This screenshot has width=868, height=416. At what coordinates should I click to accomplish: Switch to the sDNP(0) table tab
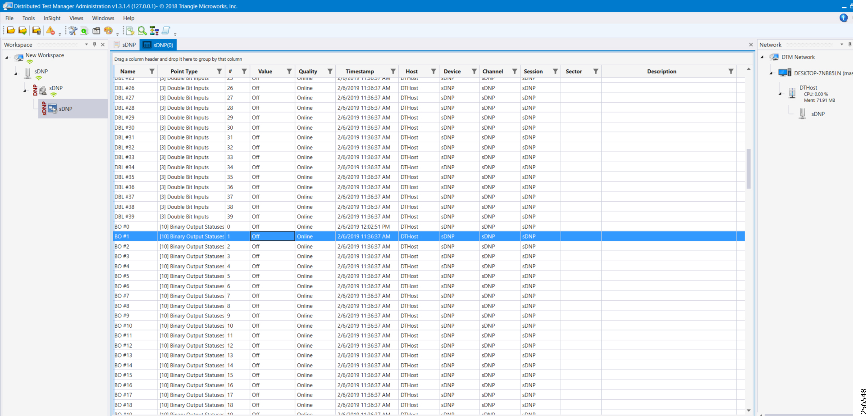coord(158,45)
